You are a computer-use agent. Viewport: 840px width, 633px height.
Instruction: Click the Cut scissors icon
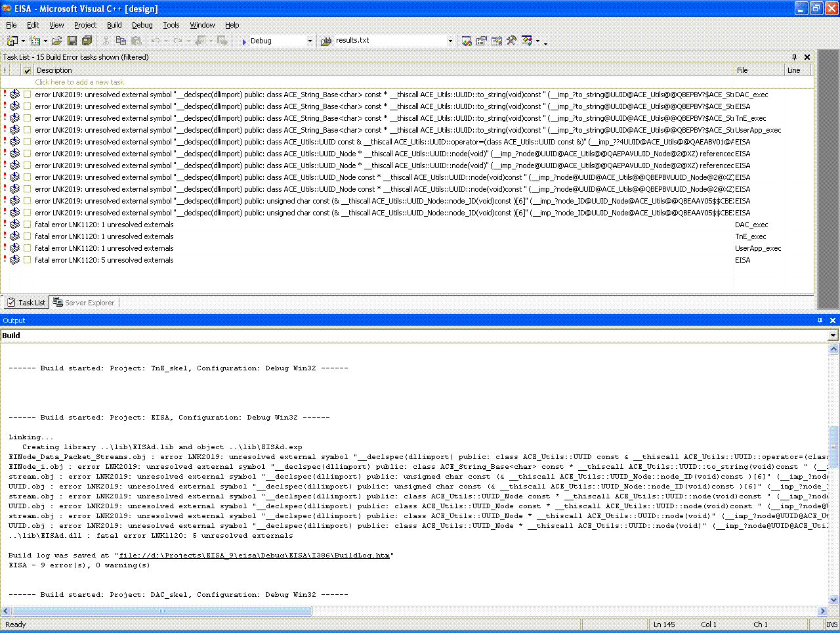pos(106,41)
